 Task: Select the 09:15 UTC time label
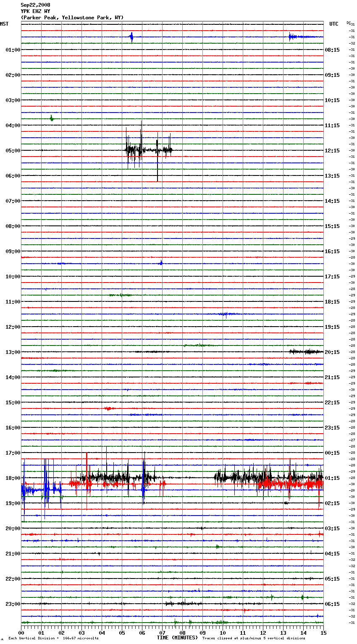pos(332,75)
